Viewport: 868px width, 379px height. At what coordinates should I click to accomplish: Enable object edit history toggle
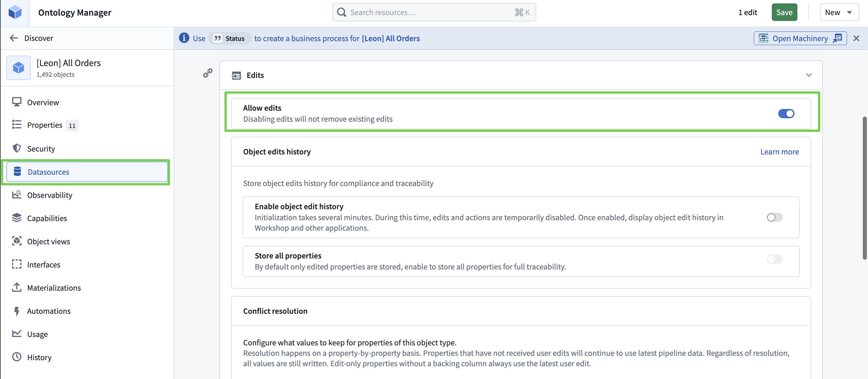tap(774, 218)
